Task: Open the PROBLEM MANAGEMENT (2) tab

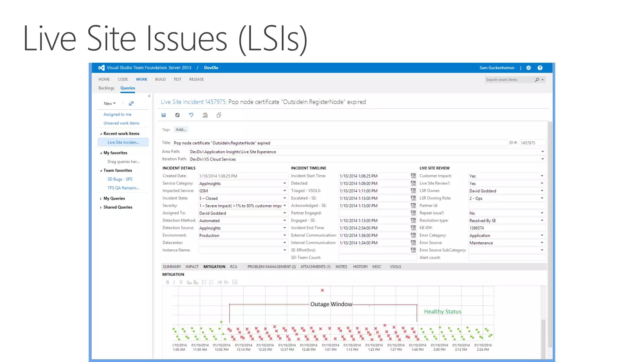Action: (272, 267)
